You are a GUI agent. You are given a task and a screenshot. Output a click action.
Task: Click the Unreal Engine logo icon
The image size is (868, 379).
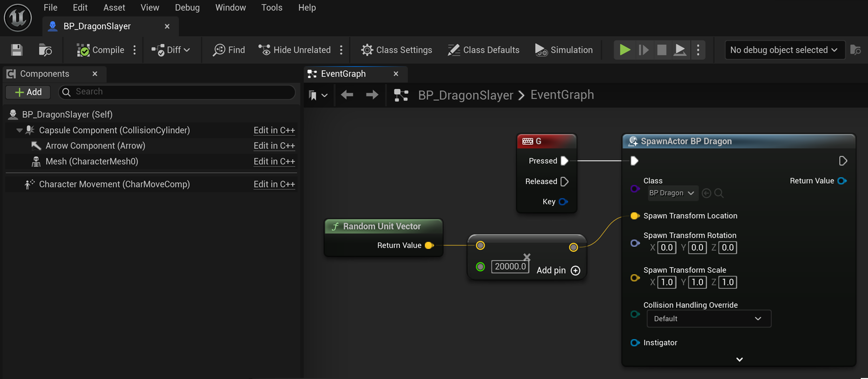(x=18, y=18)
